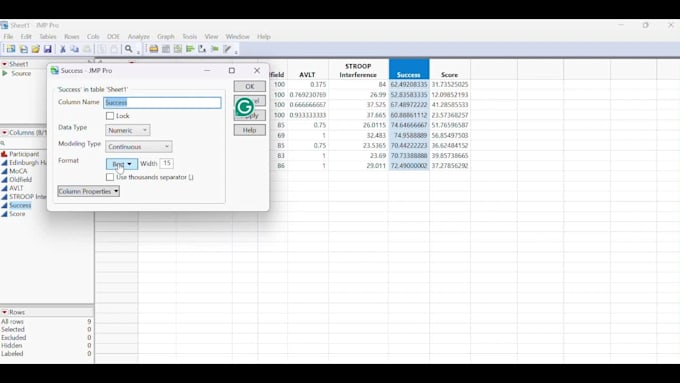Viewport: 680px width, 383px height.
Task: Click the green horizontal bars toolbar icon
Action: point(190,49)
